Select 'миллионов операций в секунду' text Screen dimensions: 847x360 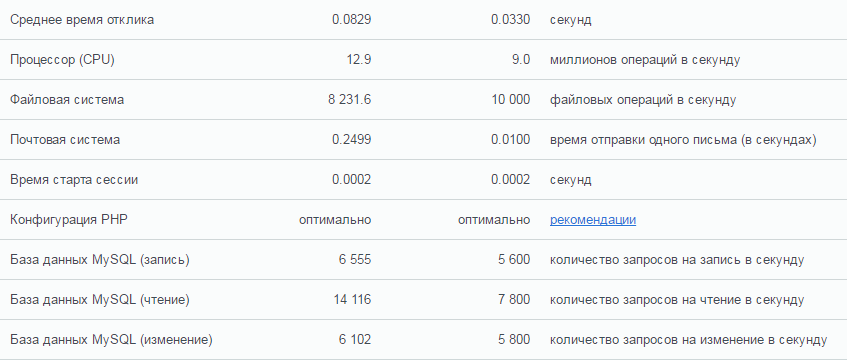tap(645, 60)
